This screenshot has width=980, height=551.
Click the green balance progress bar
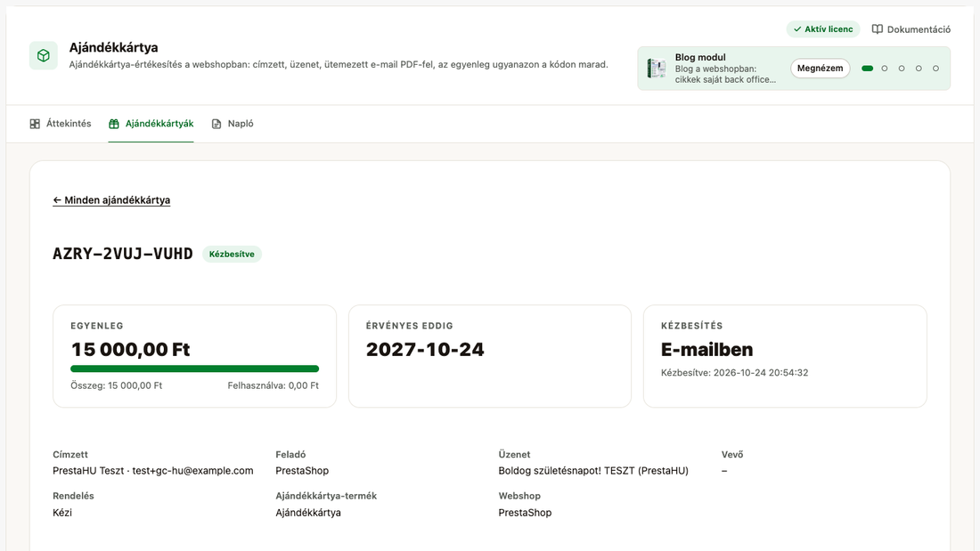pyautogui.click(x=195, y=369)
